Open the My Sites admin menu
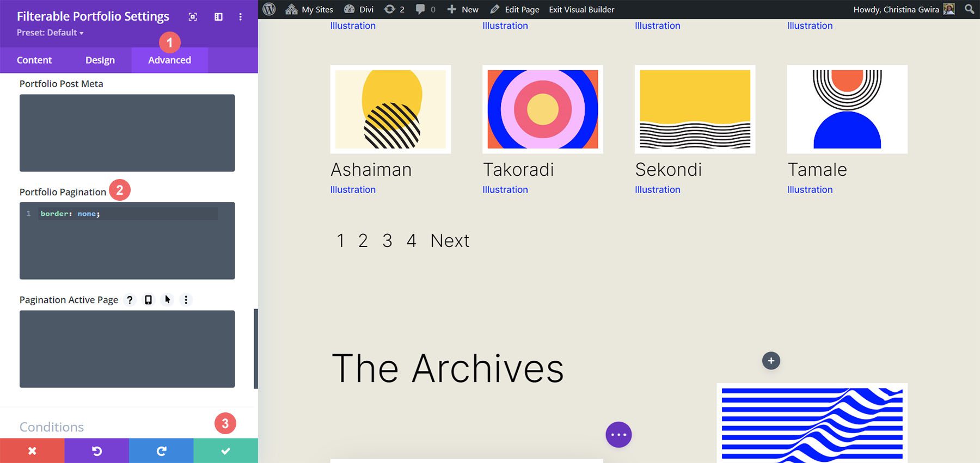Viewport: 980px width, 463px height. pyautogui.click(x=309, y=9)
